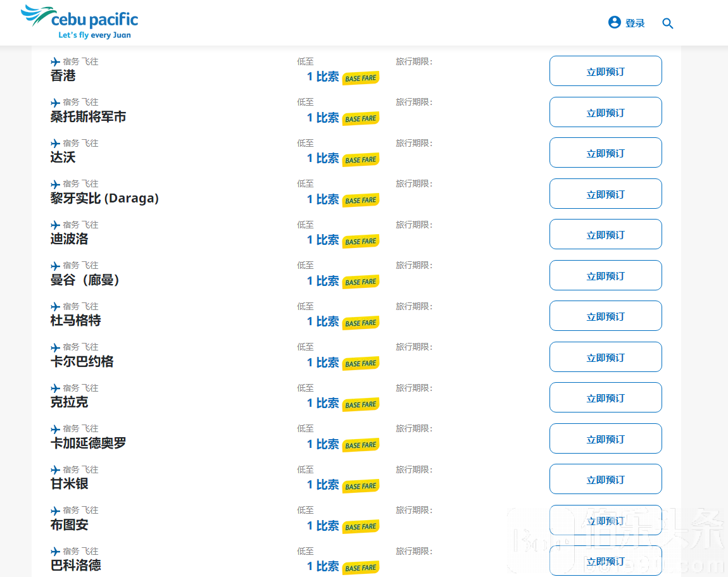The image size is (728, 577).
Task: Click the airplane icon above 达沃
Action: tap(56, 144)
